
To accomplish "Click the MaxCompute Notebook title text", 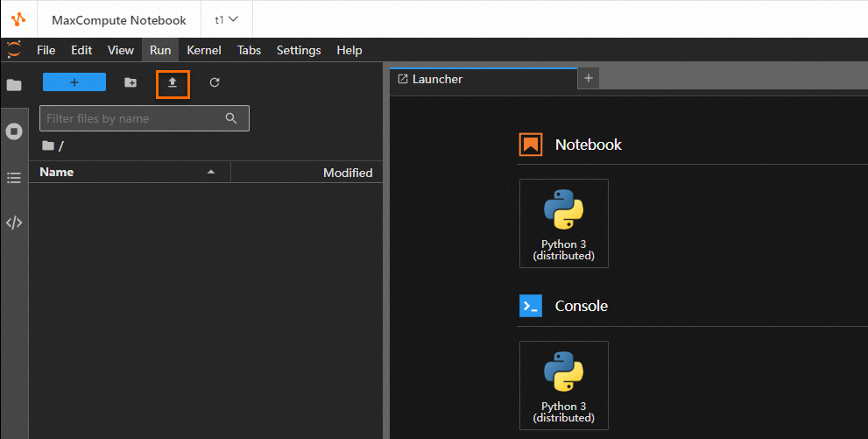I will 119,20.
